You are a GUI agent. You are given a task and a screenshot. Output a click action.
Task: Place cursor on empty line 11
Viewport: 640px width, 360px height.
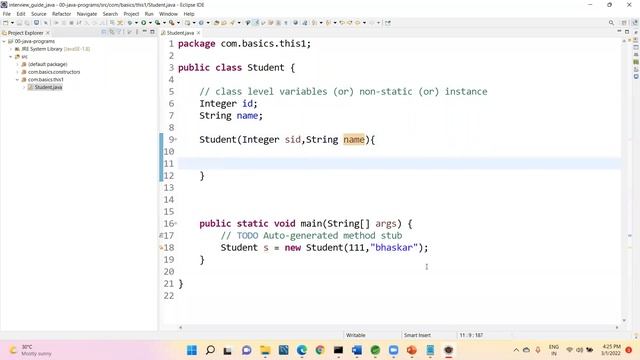click(399, 164)
